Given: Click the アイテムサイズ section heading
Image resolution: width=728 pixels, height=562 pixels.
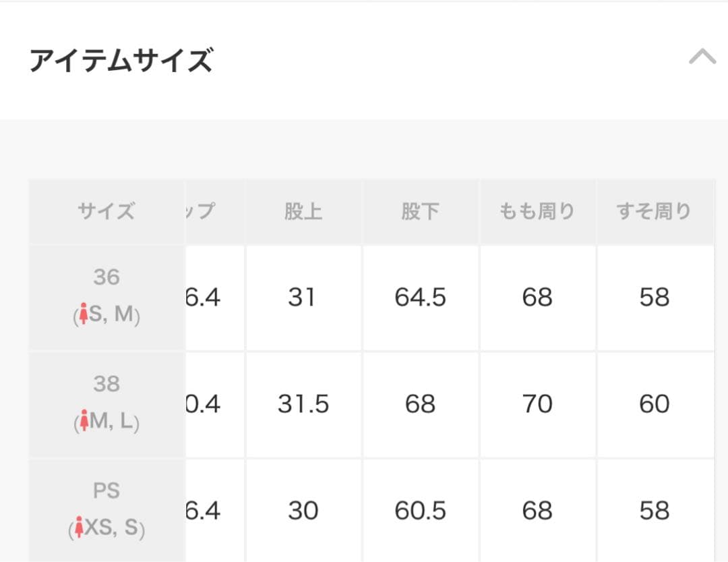Looking at the screenshot, I should [x=121, y=59].
